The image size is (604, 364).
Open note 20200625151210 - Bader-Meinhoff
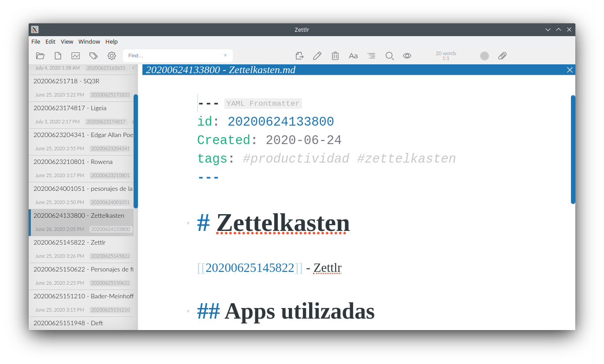tap(81, 303)
